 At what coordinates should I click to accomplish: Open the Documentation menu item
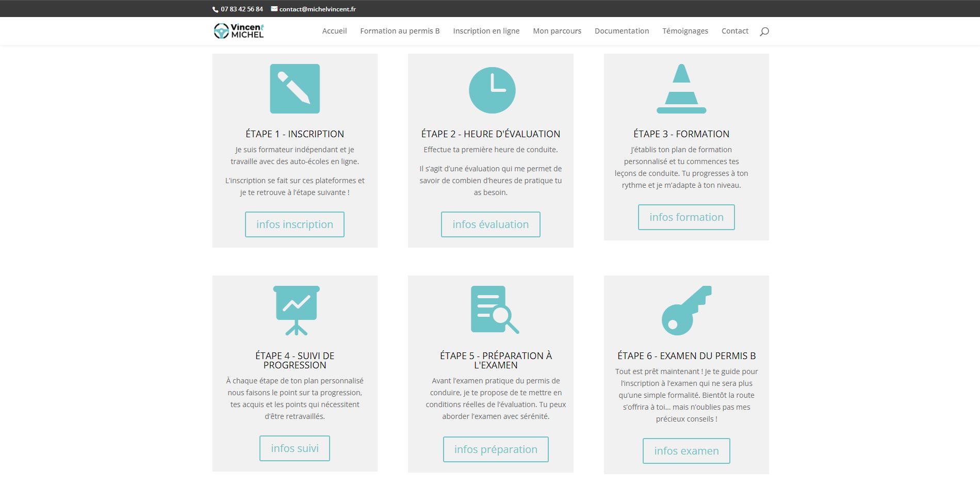pos(622,31)
